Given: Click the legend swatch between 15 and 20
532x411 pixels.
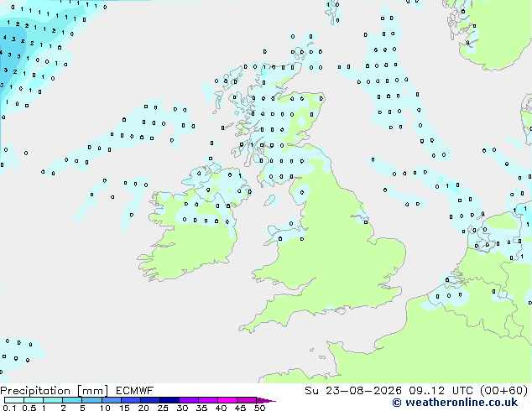Looking at the screenshot, I should 131,400.
